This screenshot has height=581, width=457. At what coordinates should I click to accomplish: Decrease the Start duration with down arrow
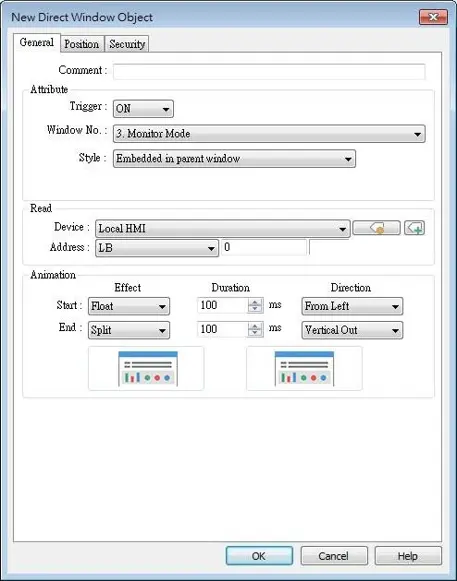[x=255, y=309]
